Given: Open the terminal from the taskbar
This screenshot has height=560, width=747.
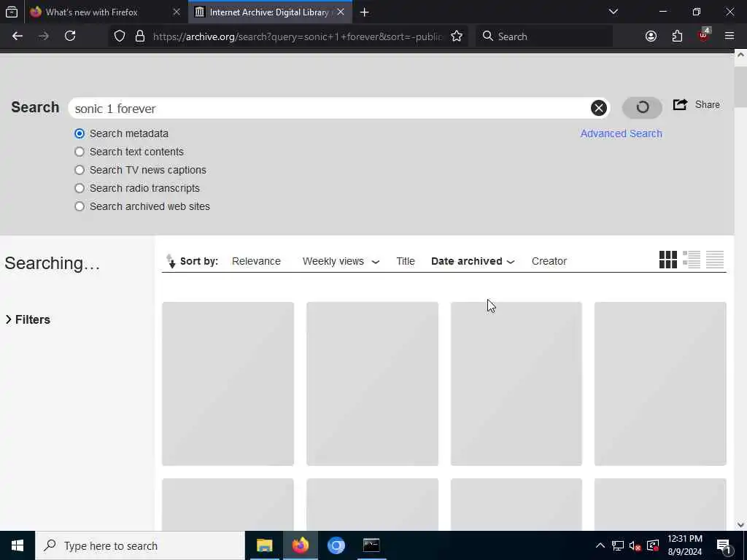Looking at the screenshot, I should click(x=371, y=545).
